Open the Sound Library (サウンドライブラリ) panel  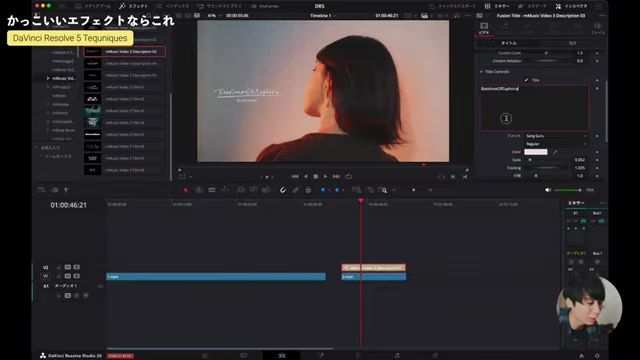(x=220, y=6)
